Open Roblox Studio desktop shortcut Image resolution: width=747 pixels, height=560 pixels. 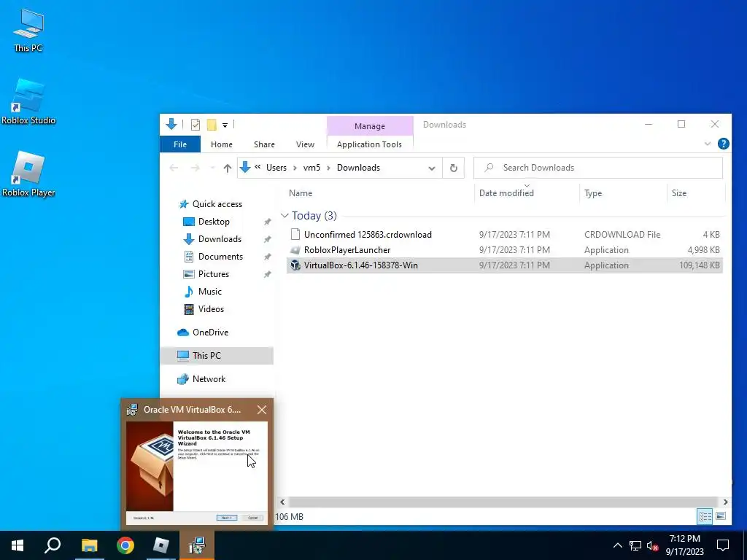pos(28,101)
